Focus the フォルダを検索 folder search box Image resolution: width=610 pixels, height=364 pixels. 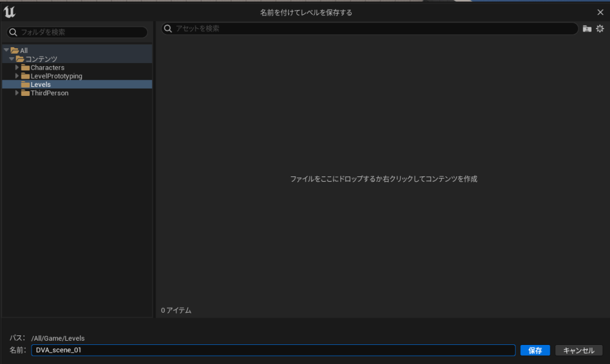[80, 32]
